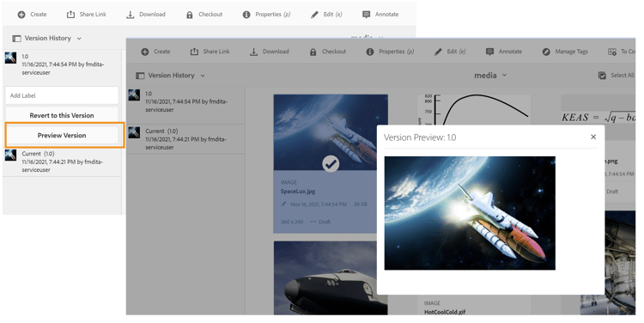The image size is (644, 323).
Task: Open Properties info icon in front toolbar
Action: (x=370, y=52)
